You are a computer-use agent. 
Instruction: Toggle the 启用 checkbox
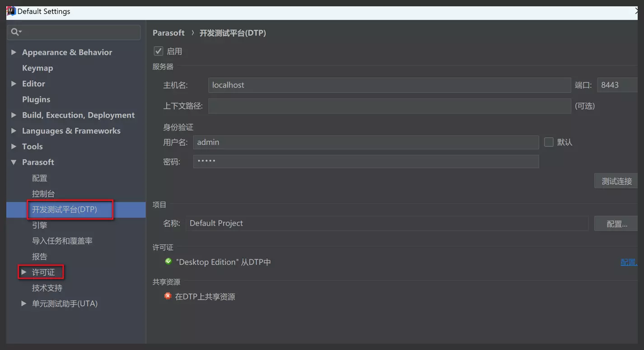159,51
